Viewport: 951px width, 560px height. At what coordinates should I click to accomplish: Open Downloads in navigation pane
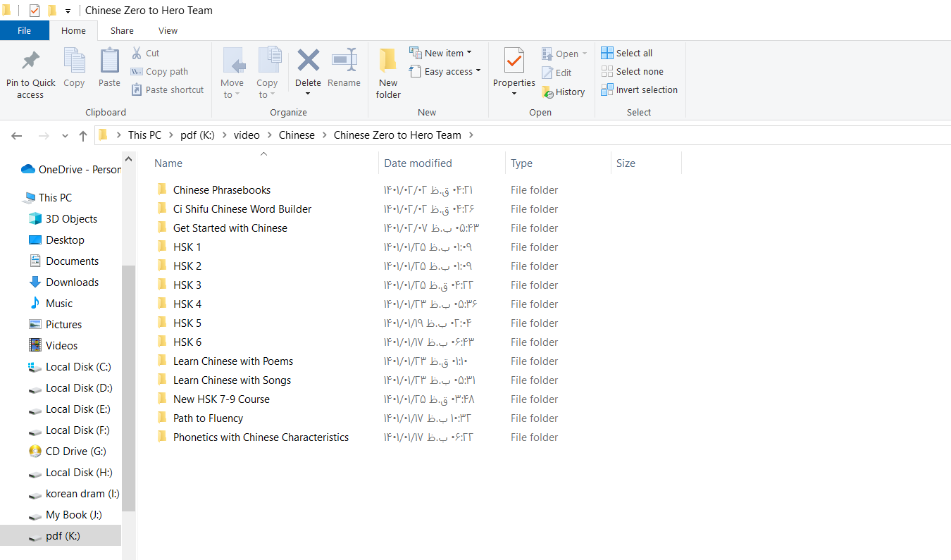pos(63,282)
